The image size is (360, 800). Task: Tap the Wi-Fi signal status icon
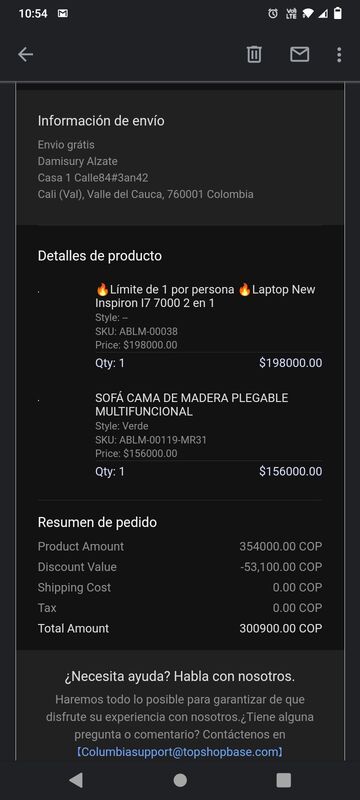[307, 14]
